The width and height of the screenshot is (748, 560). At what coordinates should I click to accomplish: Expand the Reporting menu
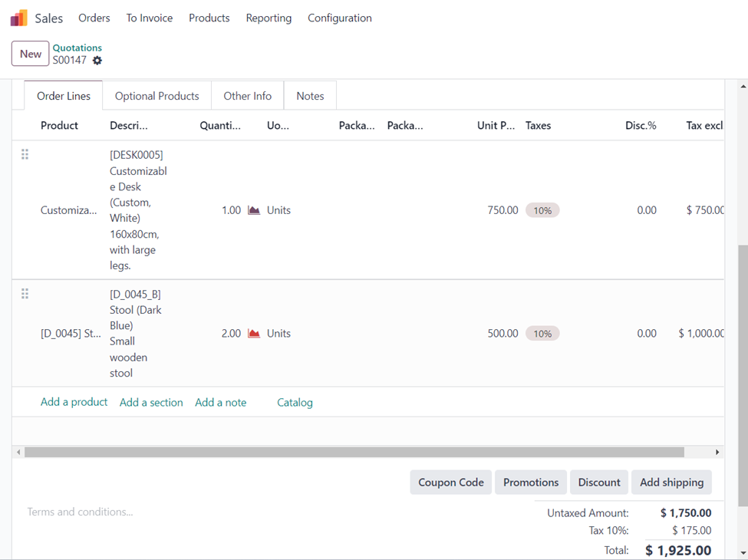(269, 18)
